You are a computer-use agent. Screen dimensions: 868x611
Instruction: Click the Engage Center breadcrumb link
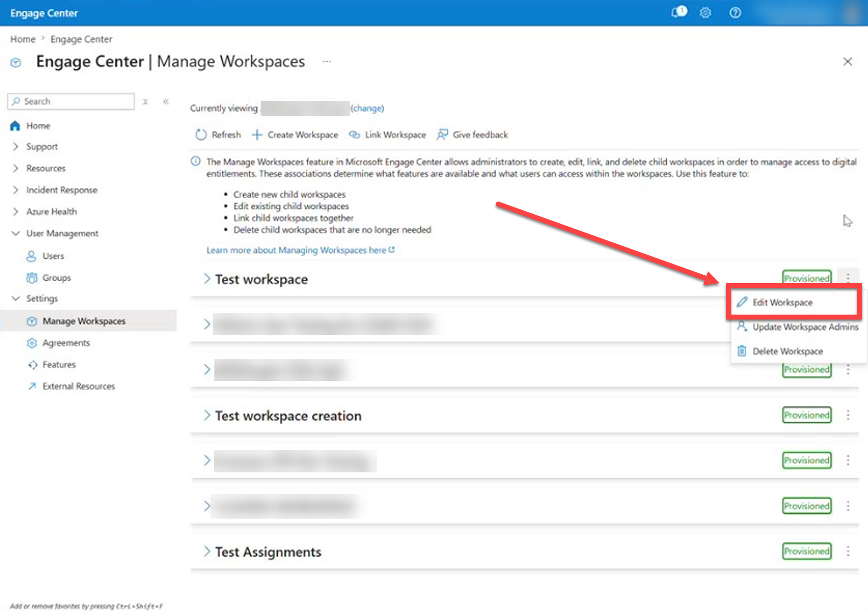81,39
